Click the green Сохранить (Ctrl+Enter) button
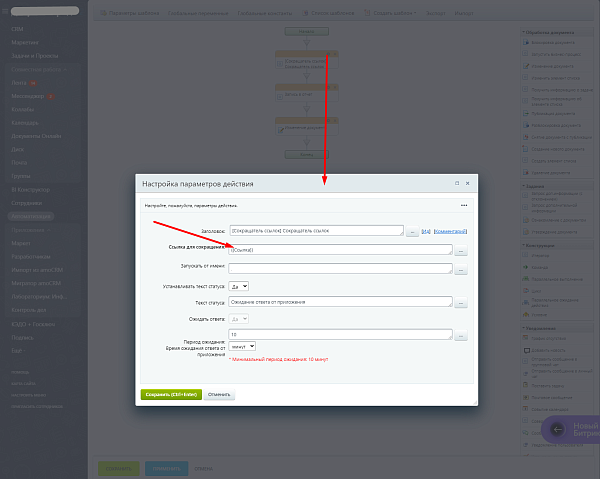600x479 pixels. (171, 394)
